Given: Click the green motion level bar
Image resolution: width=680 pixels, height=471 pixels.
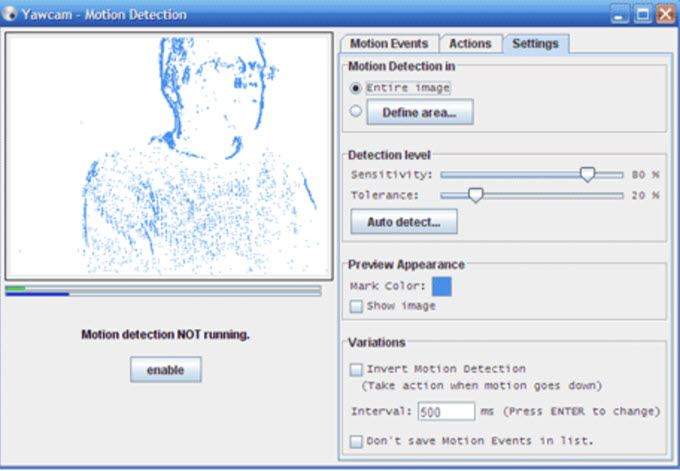Looking at the screenshot, I should coord(16,288).
